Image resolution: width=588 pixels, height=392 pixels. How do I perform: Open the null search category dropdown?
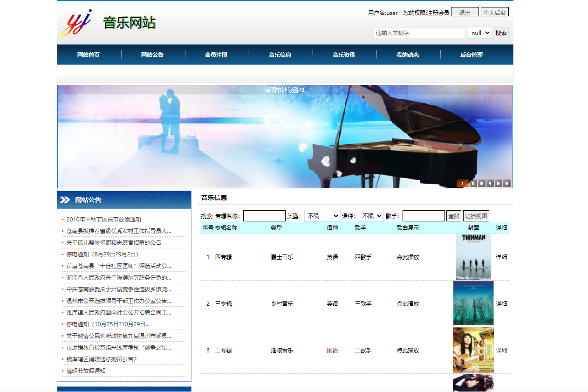coord(479,32)
